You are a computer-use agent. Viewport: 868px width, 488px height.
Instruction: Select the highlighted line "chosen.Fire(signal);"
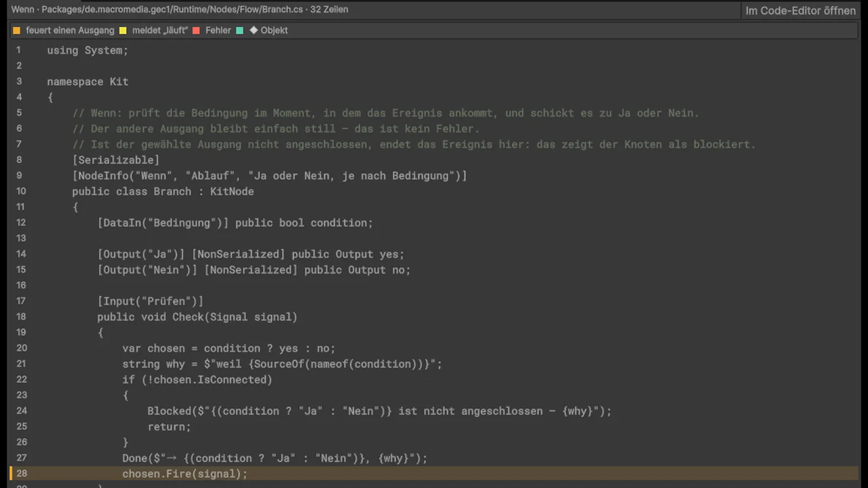[434, 474]
